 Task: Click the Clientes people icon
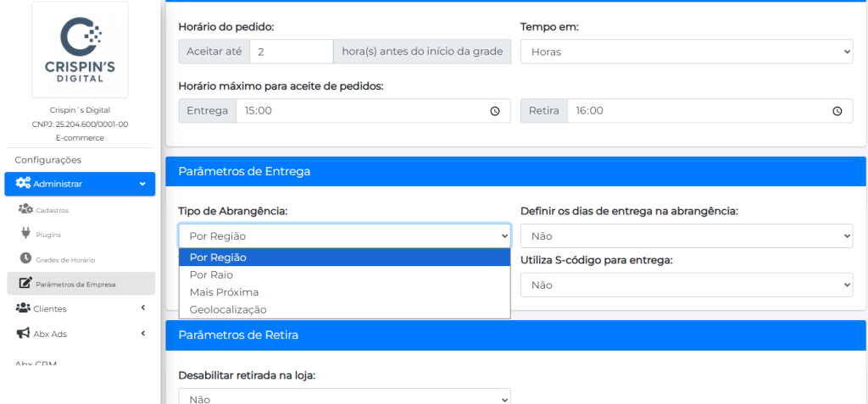(x=23, y=308)
